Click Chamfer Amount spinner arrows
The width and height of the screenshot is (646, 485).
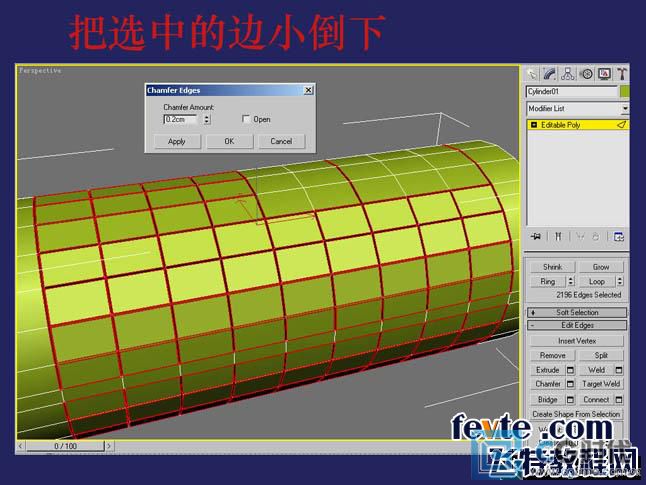click(207, 119)
